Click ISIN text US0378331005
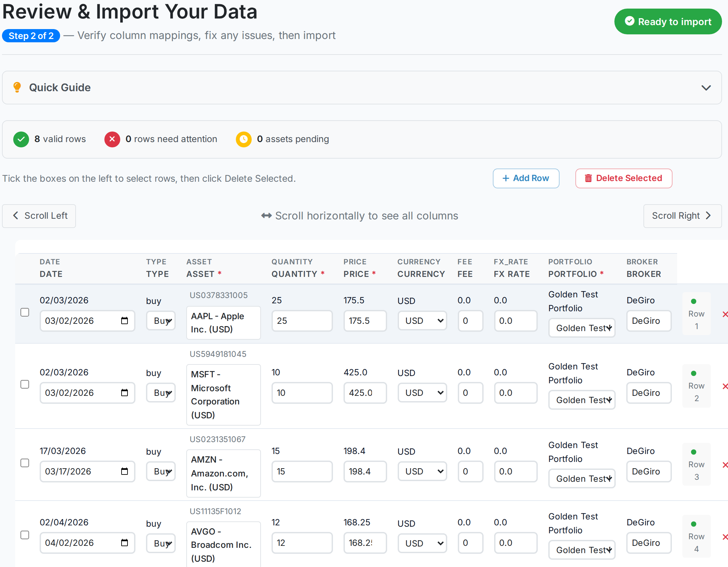This screenshot has width=728, height=567. click(219, 295)
